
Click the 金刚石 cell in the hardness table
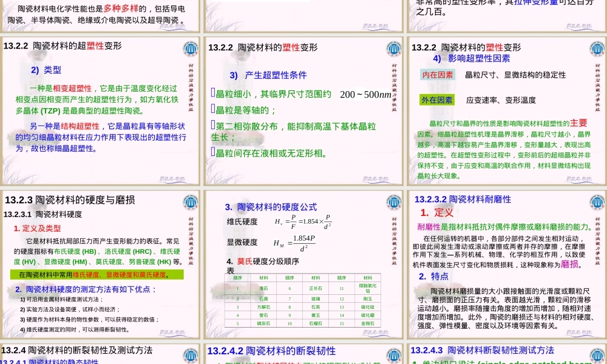367,323
